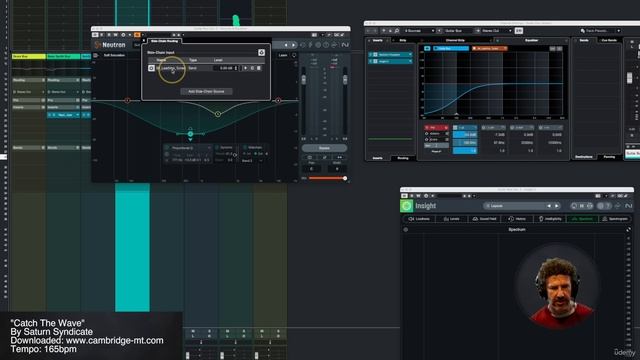Toggle power of side-chain source row
640x360 pixels.
(x=151, y=68)
